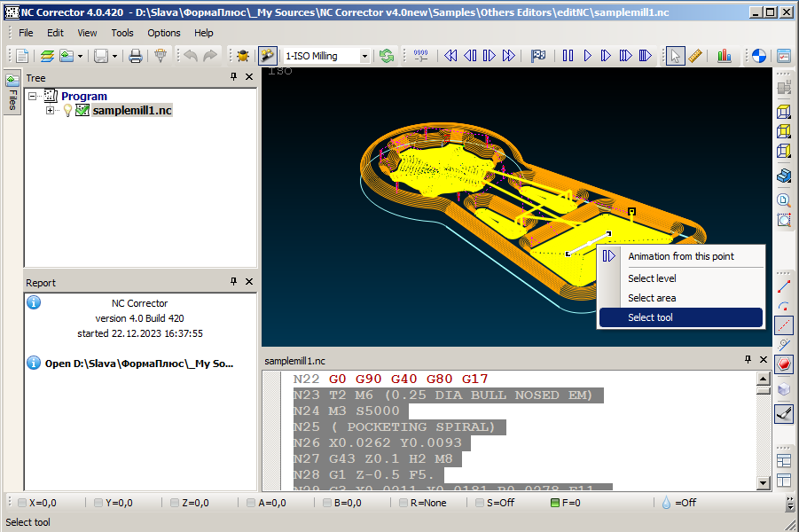Image resolution: width=799 pixels, height=532 pixels.
Task: Open the File menu
Action: tap(26, 33)
